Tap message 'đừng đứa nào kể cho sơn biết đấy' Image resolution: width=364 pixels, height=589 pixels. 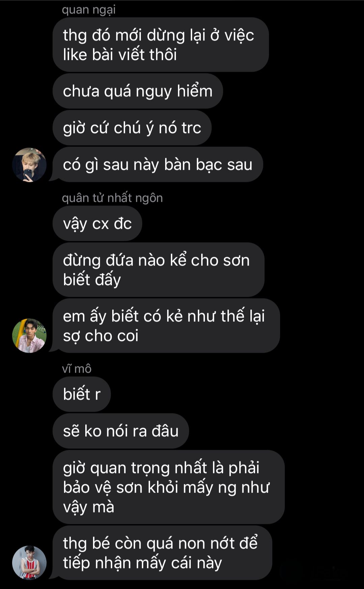tap(158, 270)
